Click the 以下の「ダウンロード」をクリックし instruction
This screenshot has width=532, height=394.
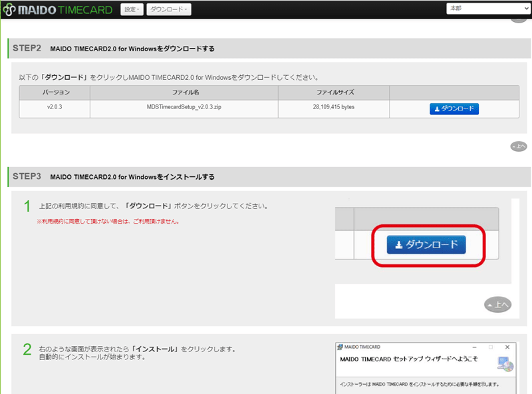(169, 77)
